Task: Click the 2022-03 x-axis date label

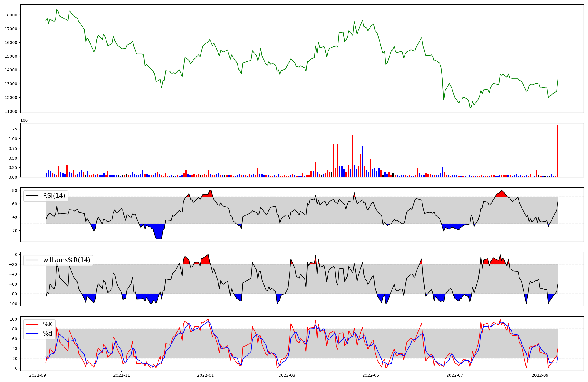Action: 287,375
